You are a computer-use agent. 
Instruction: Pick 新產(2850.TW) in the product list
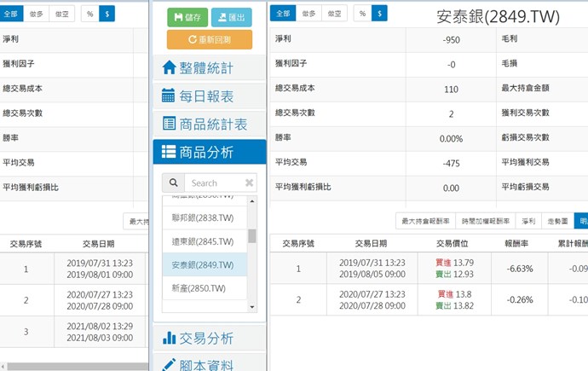tap(196, 289)
